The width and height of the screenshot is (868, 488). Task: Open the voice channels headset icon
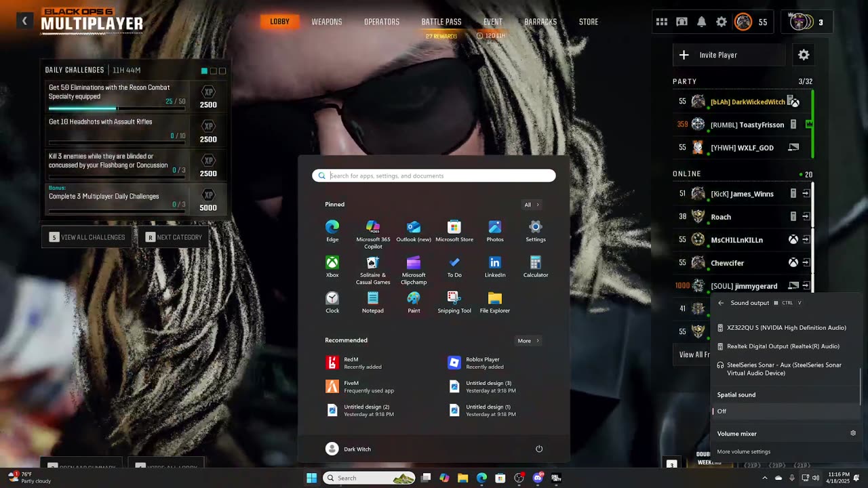point(682,22)
